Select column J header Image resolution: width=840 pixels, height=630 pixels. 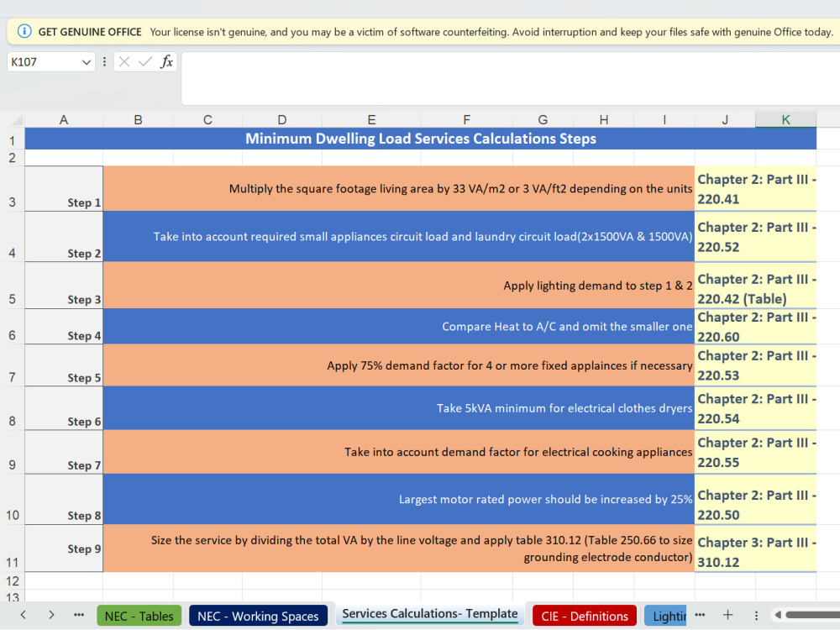tap(725, 120)
